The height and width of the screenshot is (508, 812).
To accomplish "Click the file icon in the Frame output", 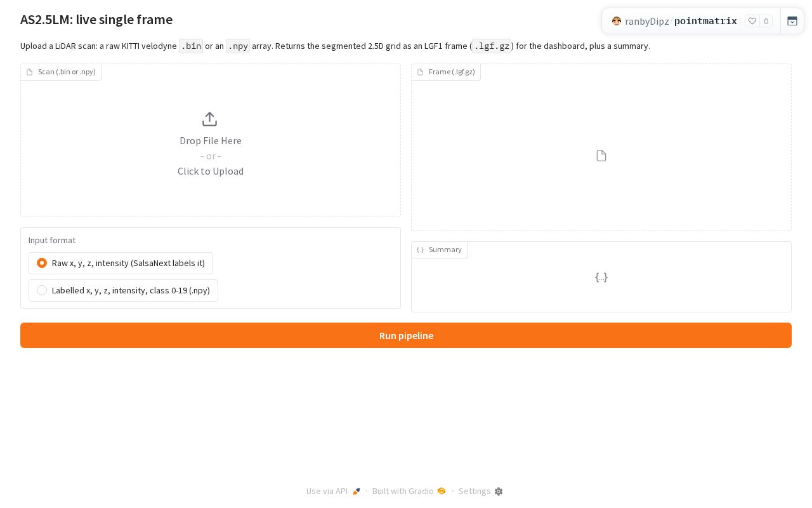I will tap(601, 156).
